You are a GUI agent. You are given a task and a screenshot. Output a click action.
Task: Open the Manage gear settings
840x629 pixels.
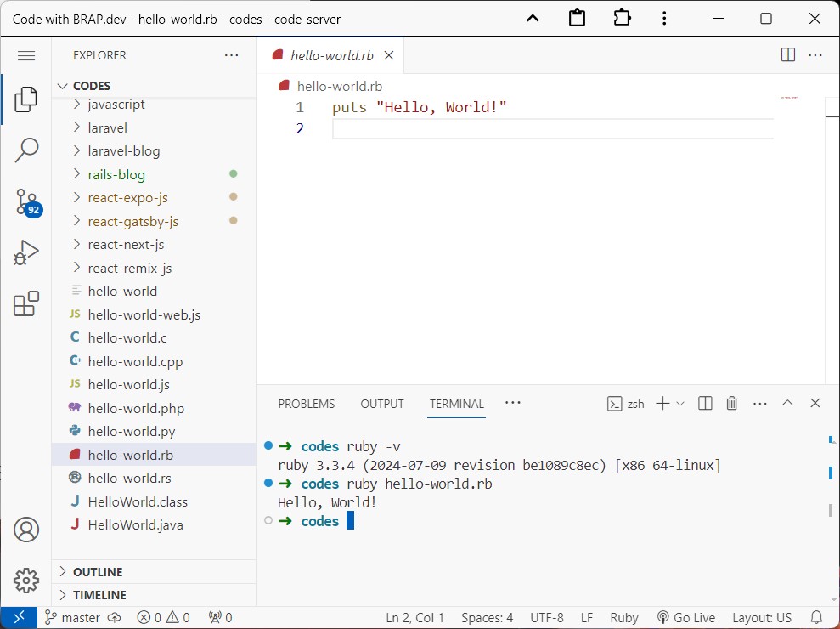point(26,580)
